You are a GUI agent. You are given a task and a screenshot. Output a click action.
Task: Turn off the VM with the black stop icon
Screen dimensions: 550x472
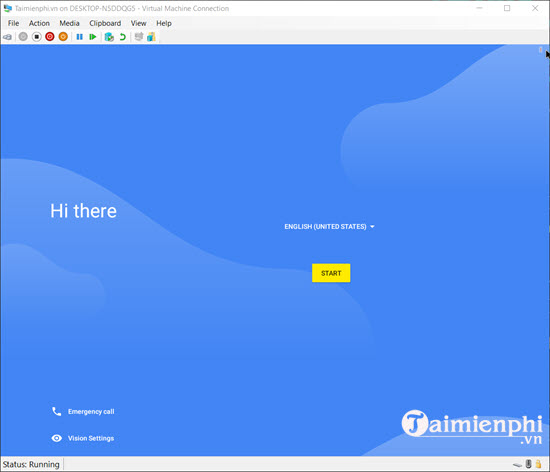tap(36, 36)
